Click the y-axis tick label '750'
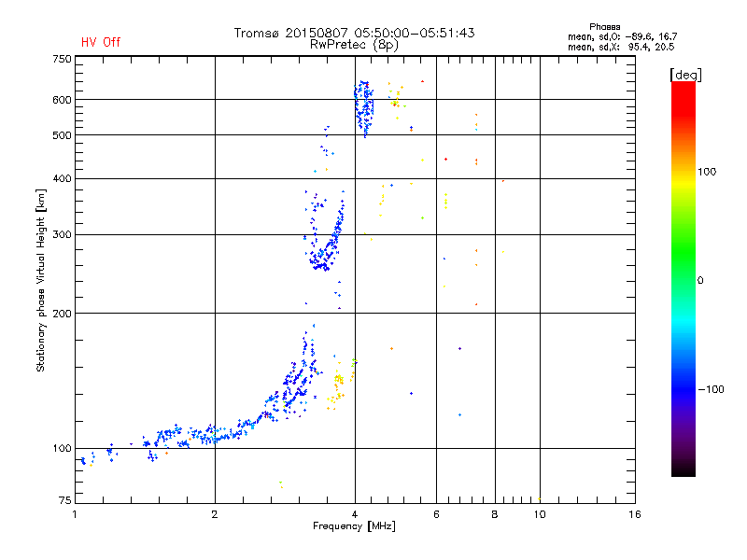The height and width of the screenshot is (560, 747). (62, 59)
